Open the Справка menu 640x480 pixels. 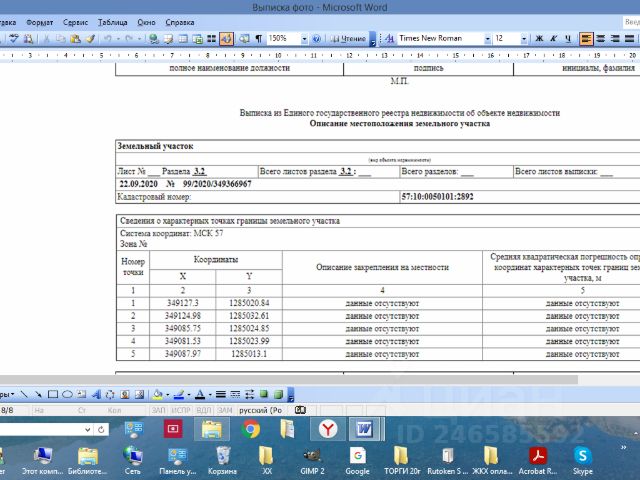click(180, 22)
